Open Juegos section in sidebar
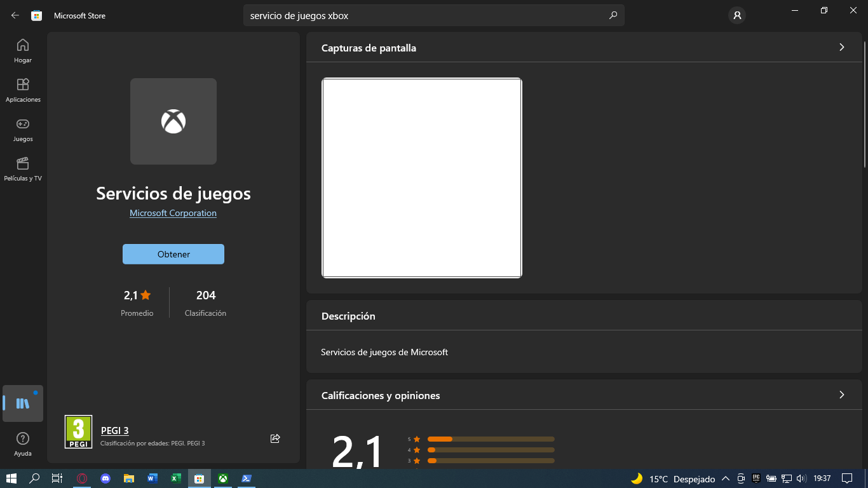 coord(23,130)
